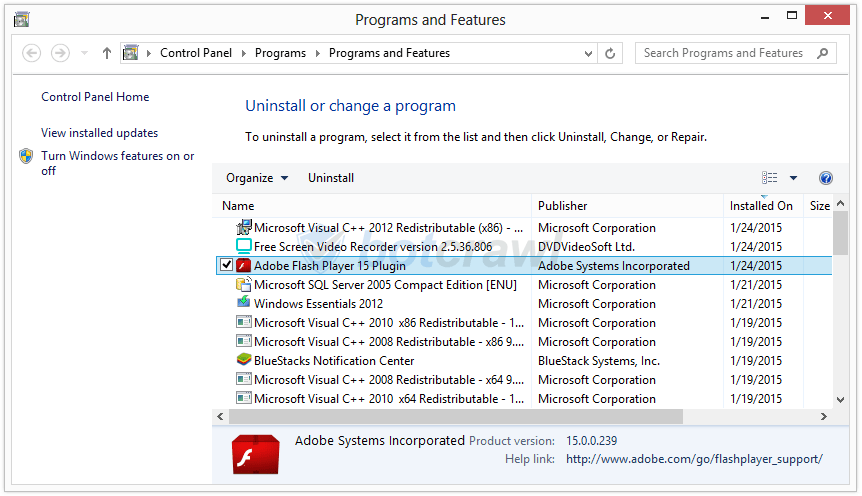Click the Control Panel icon in address bar

130,53
